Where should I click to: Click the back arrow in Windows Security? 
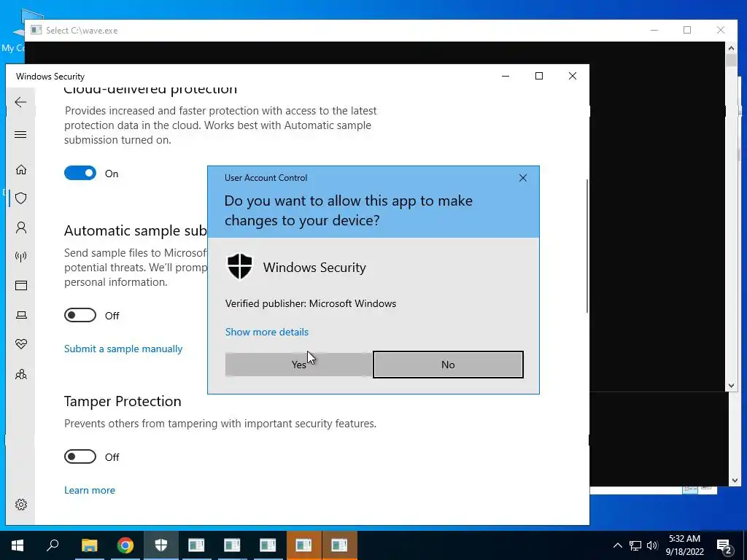[20, 102]
